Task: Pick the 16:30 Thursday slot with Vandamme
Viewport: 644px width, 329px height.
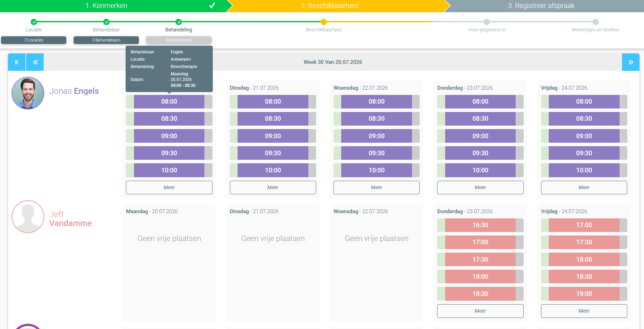Action: [480, 225]
